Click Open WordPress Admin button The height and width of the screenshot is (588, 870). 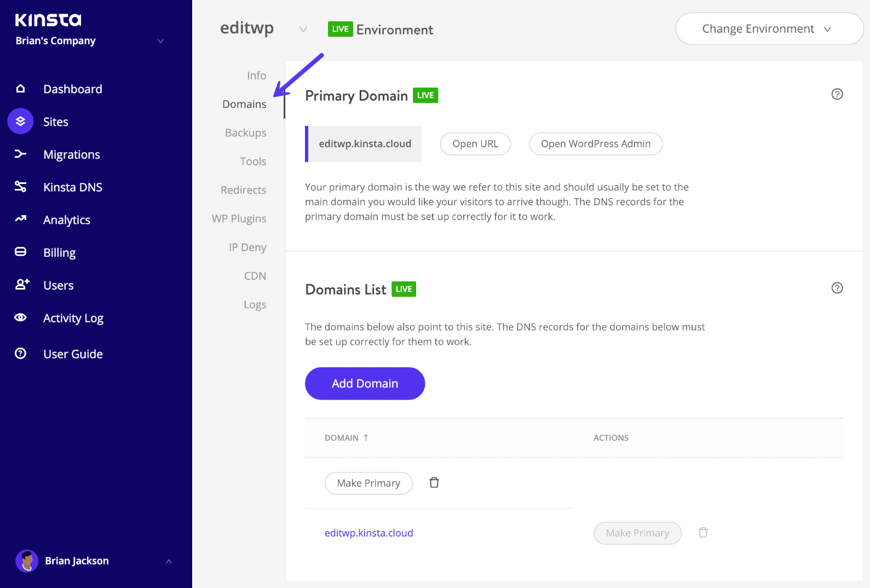pos(596,144)
